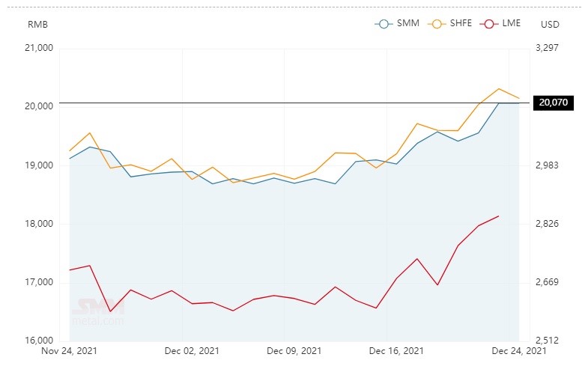Screen dimensions: 588x372
Task: Click the LME red line's last point
Action: [x=498, y=216]
